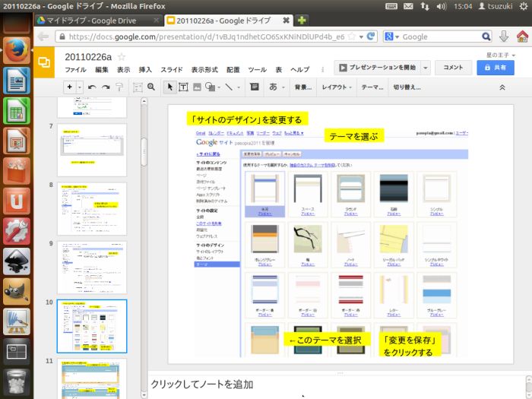The width and height of the screenshot is (532, 399).
Task: Expand the レイアウト layout dropdown
Action: coord(337,87)
